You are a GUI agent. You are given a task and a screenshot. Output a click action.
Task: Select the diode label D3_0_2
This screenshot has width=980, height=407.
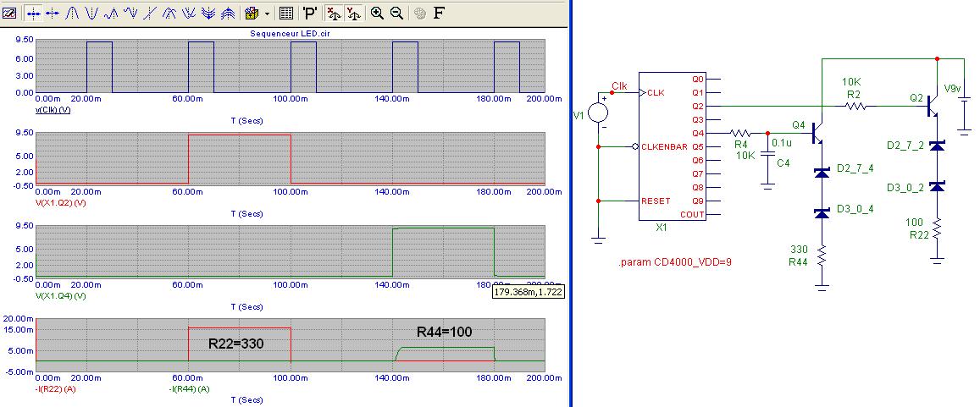click(905, 187)
